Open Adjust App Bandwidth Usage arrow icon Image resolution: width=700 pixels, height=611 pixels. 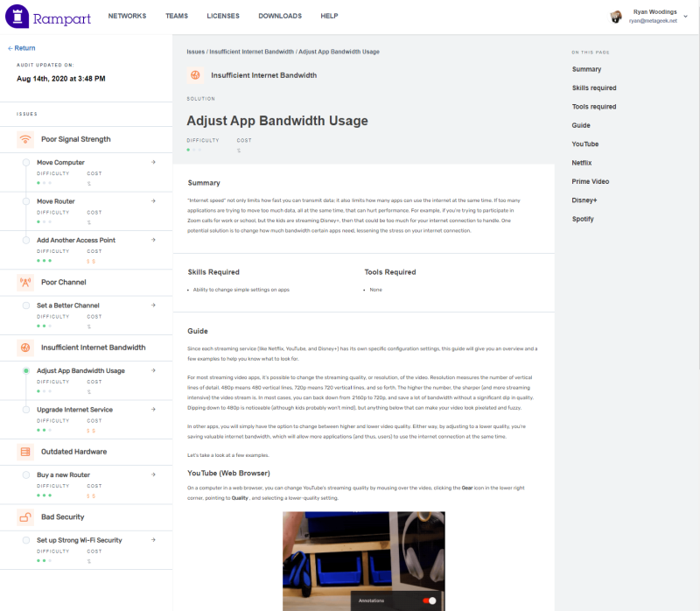[153, 370]
